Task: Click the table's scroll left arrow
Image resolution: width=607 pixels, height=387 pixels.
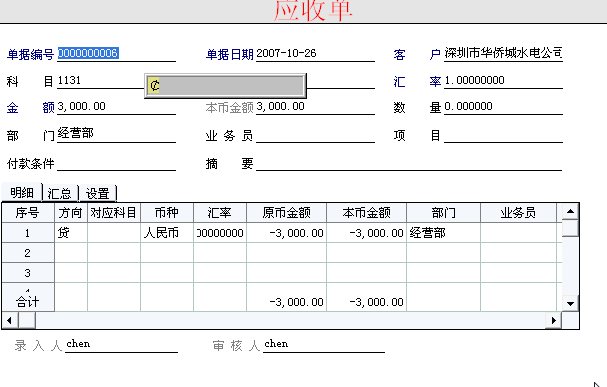Action: coord(10,320)
